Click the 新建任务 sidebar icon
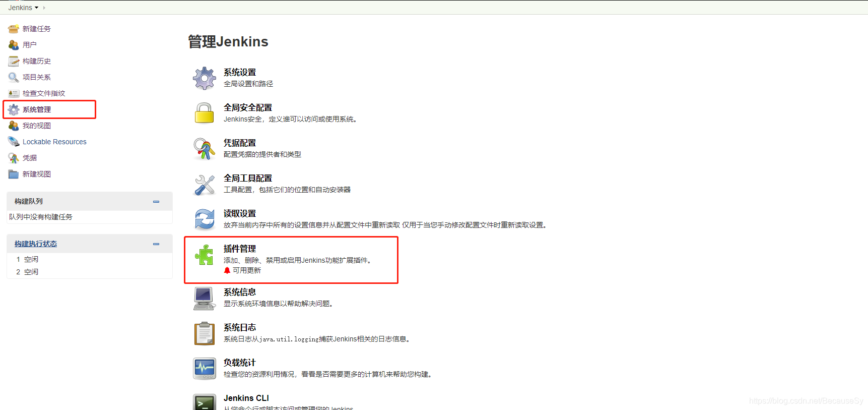 14,29
